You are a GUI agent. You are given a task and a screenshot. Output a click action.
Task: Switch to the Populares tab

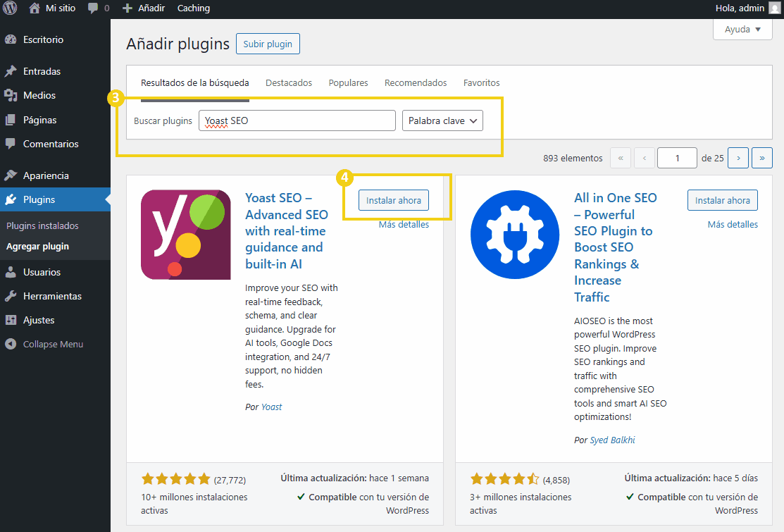pyautogui.click(x=348, y=82)
